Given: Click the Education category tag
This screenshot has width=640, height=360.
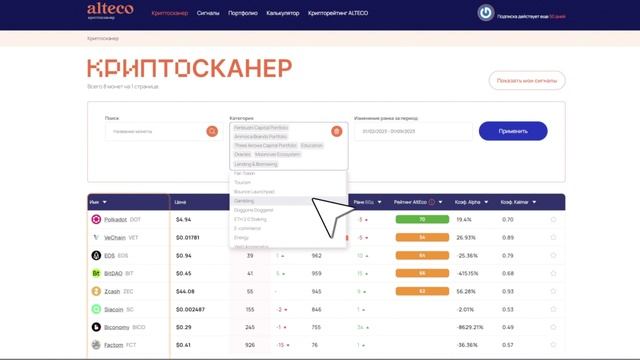Looking at the screenshot, I should (x=312, y=146).
